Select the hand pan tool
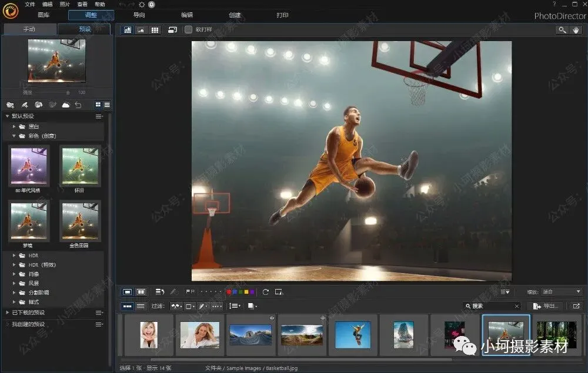 pos(576,30)
